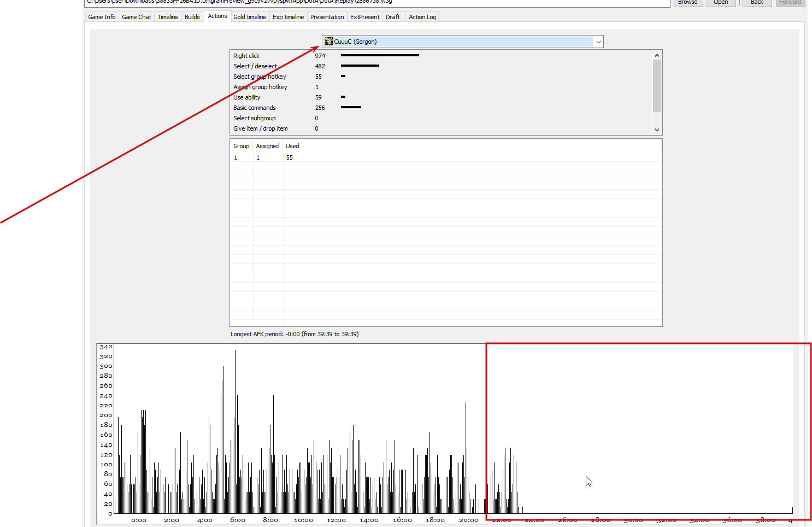Click the Back button
This screenshot has height=527, width=812.
[x=757, y=2]
